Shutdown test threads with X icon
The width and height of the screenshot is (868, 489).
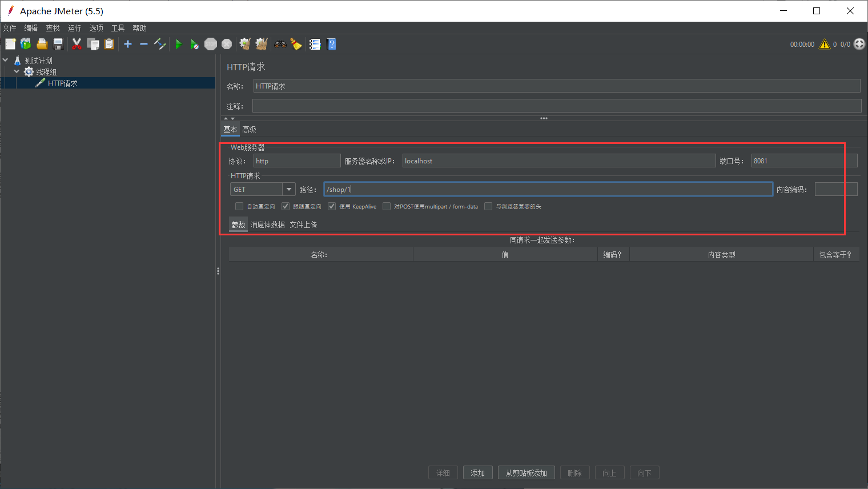227,44
